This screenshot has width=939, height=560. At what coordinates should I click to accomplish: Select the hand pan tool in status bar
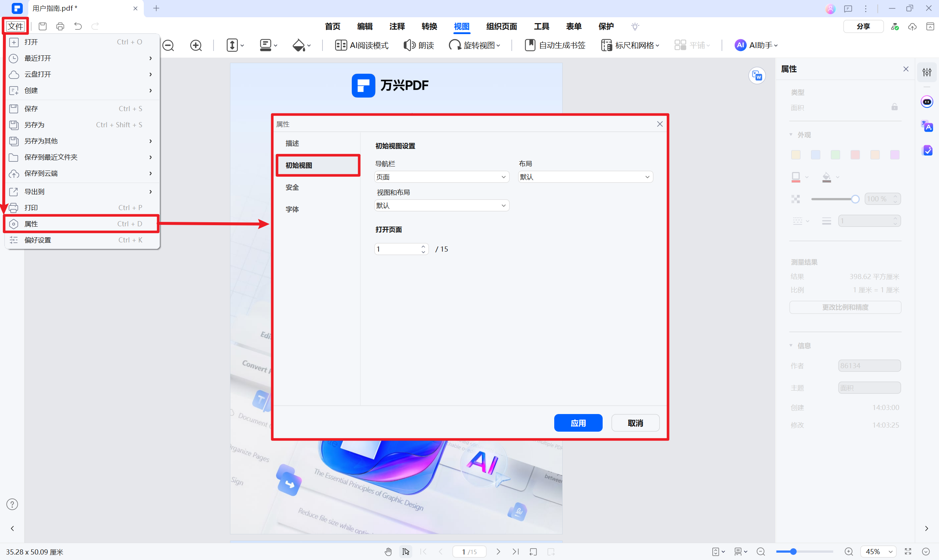point(388,552)
